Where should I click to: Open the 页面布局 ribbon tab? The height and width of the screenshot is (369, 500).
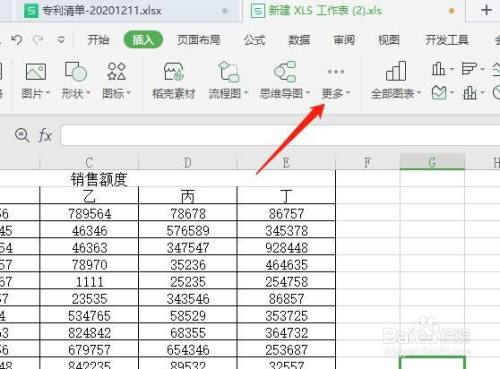pyautogui.click(x=199, y=40)
